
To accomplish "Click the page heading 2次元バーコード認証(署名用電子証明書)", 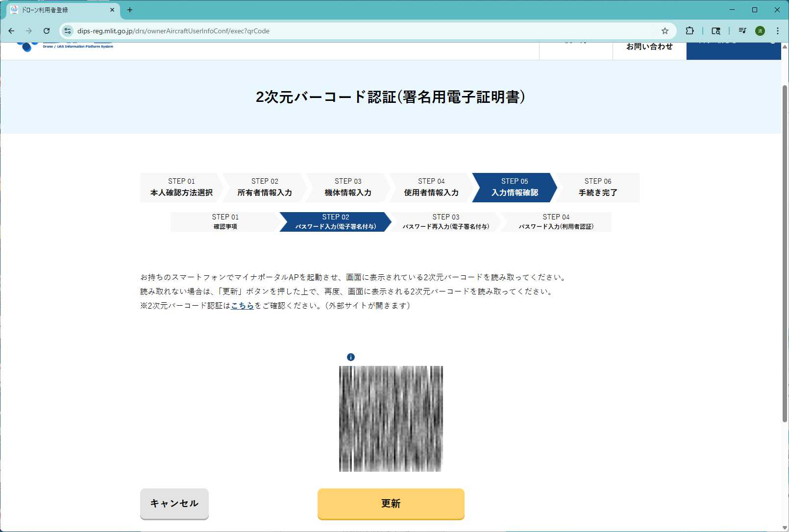I will coord(391,97).
